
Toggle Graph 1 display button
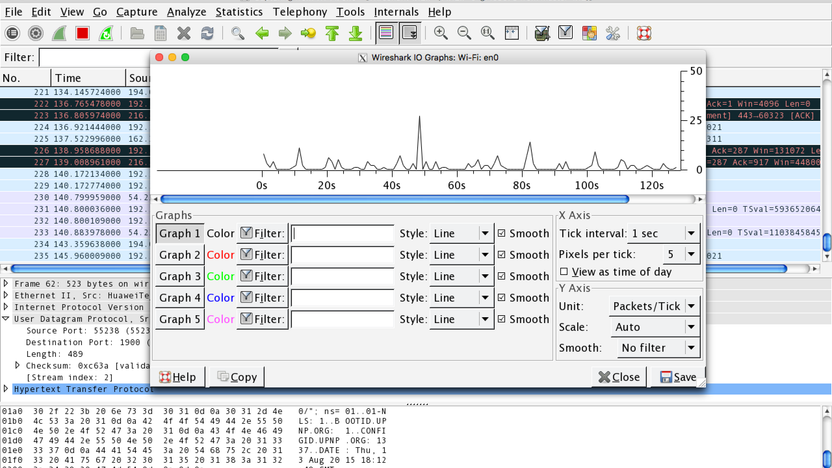pos(180,233)
